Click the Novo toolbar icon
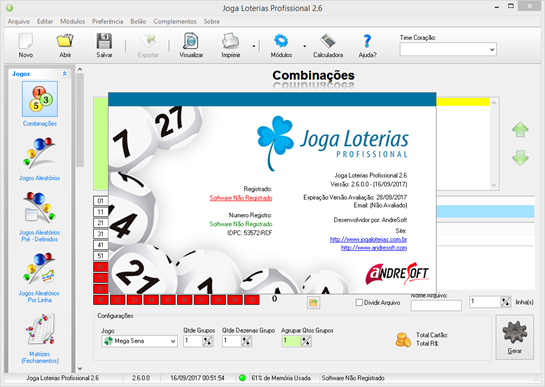 click(x=26, y=45)
